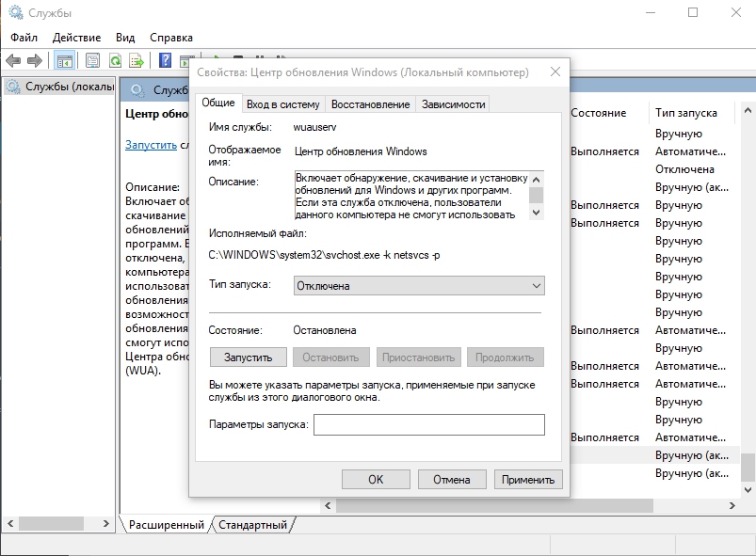This screenshot has width=756, height=556.
Task: Switch to the Зависимости tab
Action: point(453,104)
